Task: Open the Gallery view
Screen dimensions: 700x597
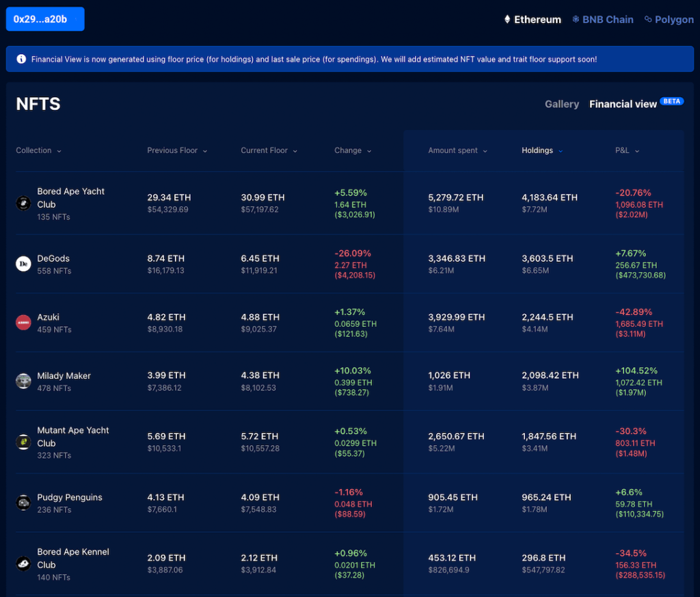Action: (x=562, y=104)
